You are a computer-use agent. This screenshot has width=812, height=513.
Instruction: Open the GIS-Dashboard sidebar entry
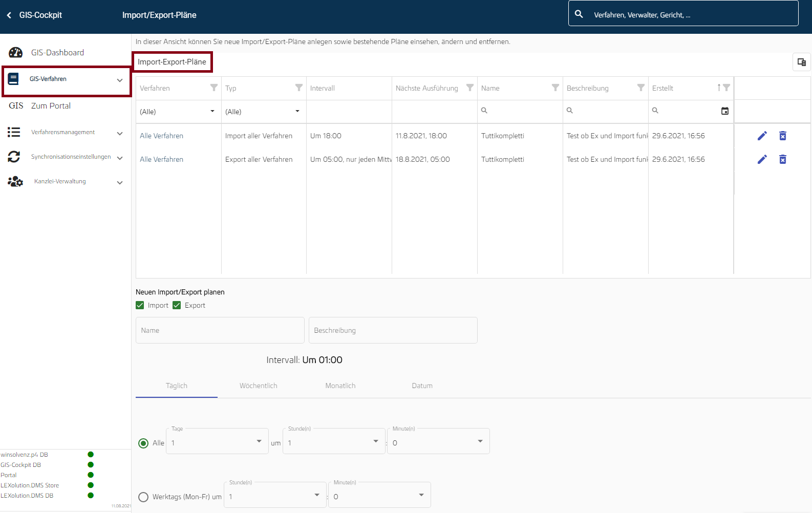[x=57, y=53]
